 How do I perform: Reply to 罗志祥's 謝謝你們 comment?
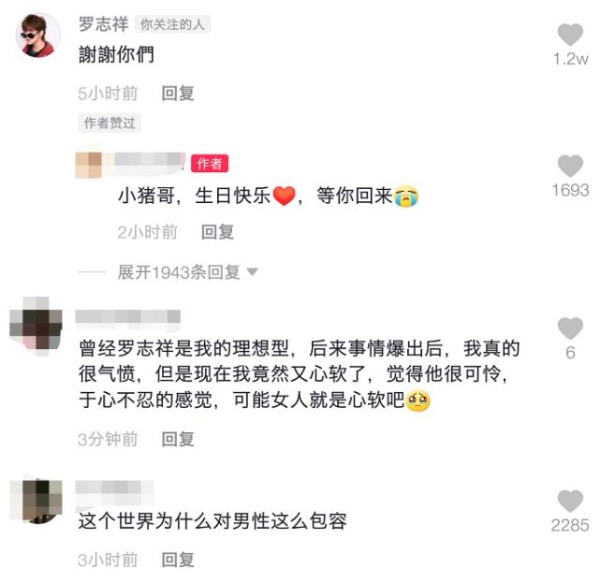tap(178, 93)
